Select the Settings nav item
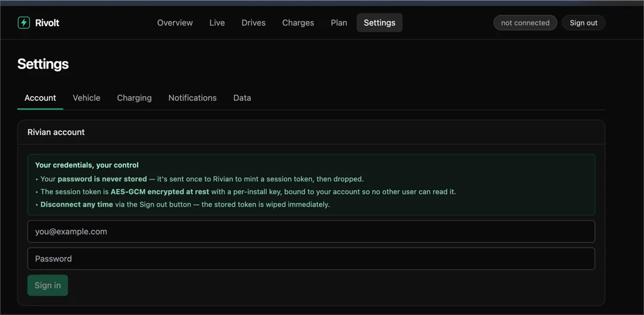This screenshot has width=644, height=315. click(x=380, y=22)
